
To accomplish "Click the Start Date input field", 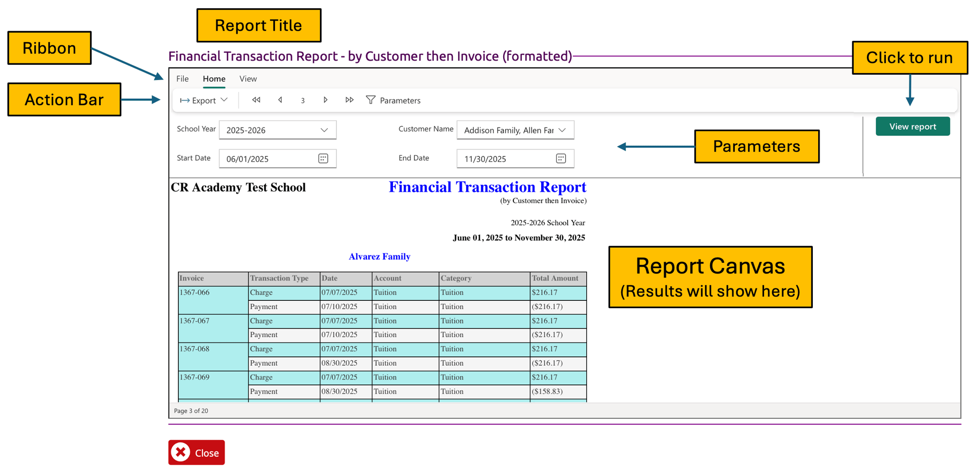I will coord(277,158).
